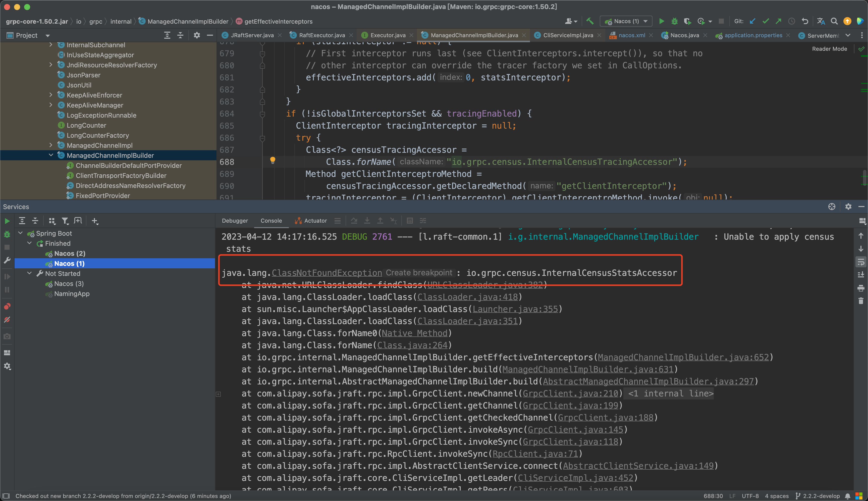Click the Build project hammer icon

[x=590, y=21]
